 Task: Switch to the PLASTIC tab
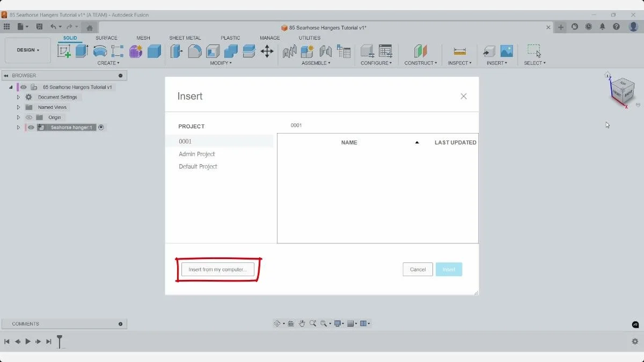point(230,38)
